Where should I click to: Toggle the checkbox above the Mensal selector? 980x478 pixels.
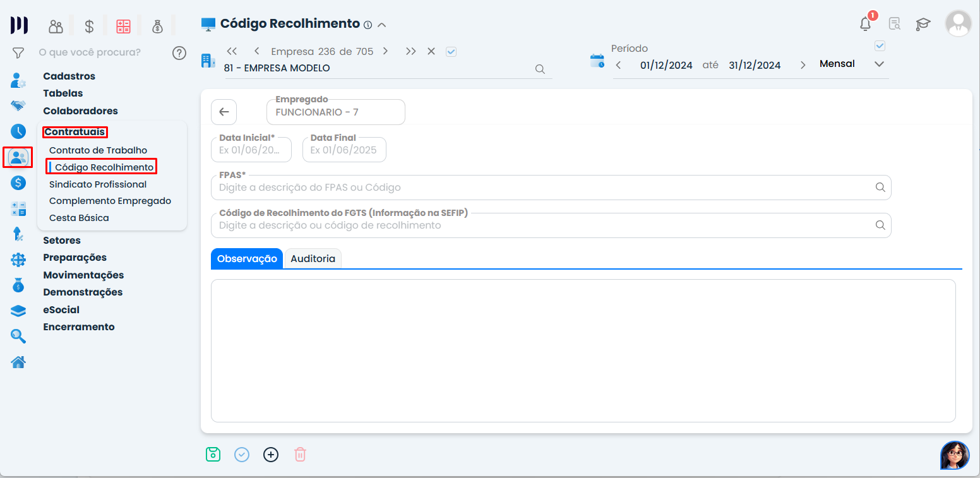(x=880, y=45)
